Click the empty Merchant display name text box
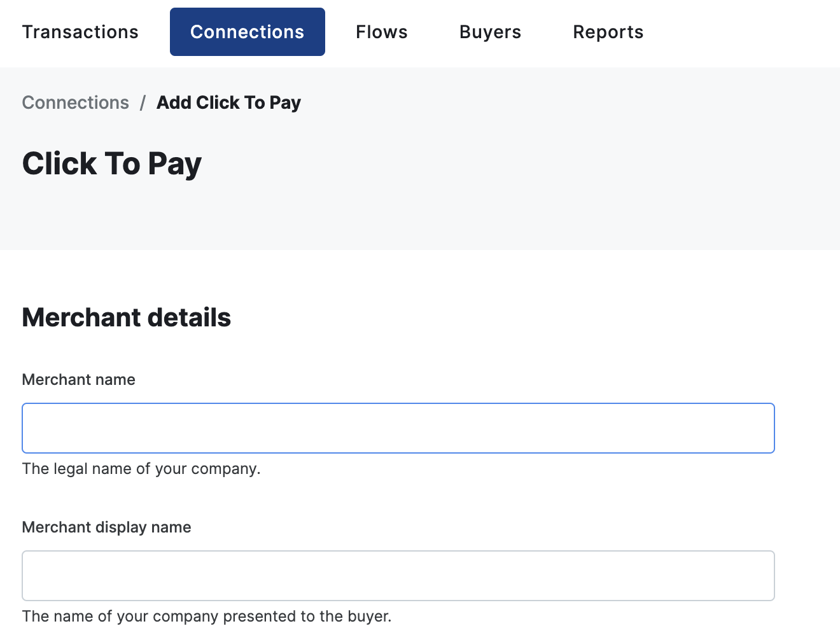The image size is (840, 640). [398, 575]
